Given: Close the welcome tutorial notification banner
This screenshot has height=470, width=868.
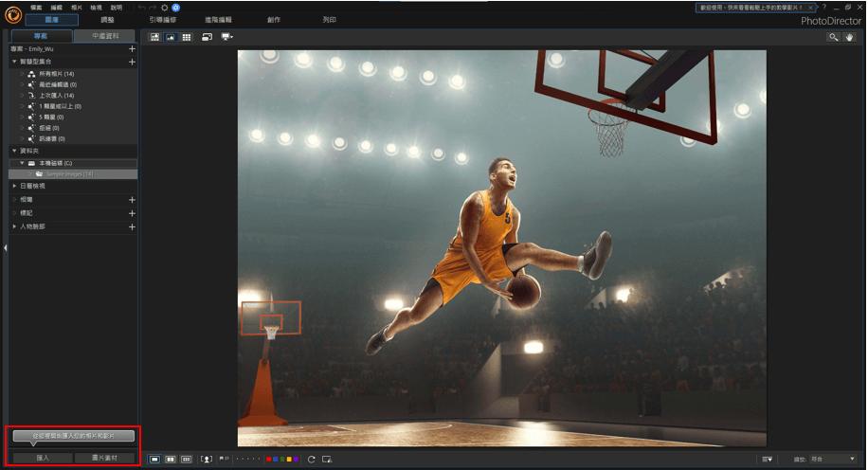Looking at the screenshot, I should point(811,8).
